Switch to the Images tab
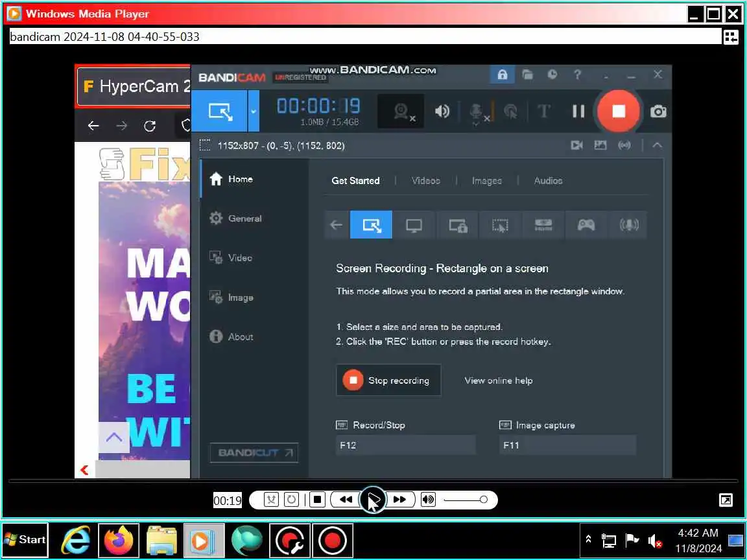 point(486,180)
